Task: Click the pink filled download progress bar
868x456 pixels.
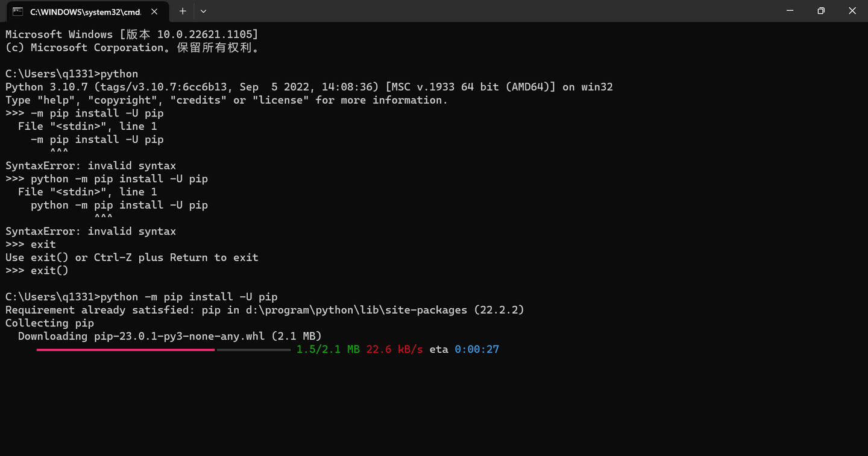Action: pyautogui.click(x=125, y=350)
